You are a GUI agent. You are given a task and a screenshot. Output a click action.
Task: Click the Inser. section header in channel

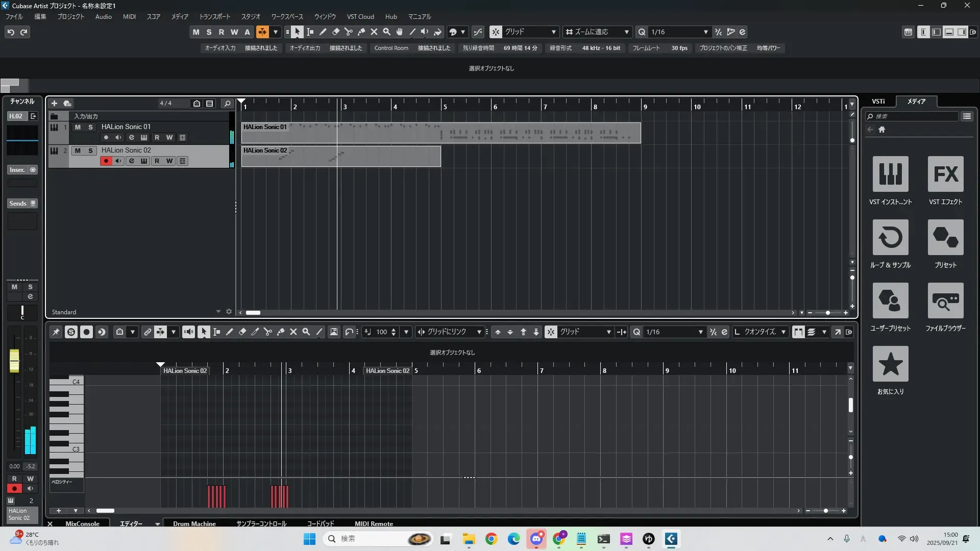click(17, 170)
